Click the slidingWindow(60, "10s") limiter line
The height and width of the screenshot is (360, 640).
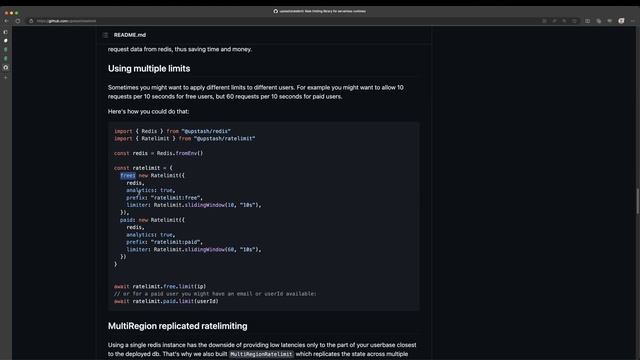tap(193, 249)
